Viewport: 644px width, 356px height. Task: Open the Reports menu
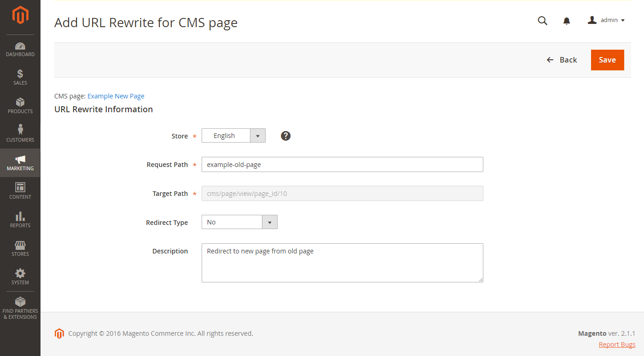point(20,220)
